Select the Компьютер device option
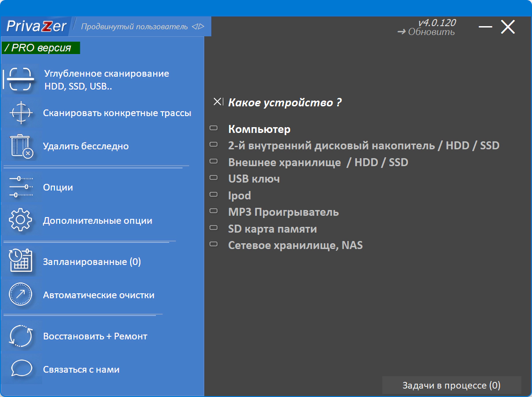Screen dimensions: 532x397 tap(259, 129)
